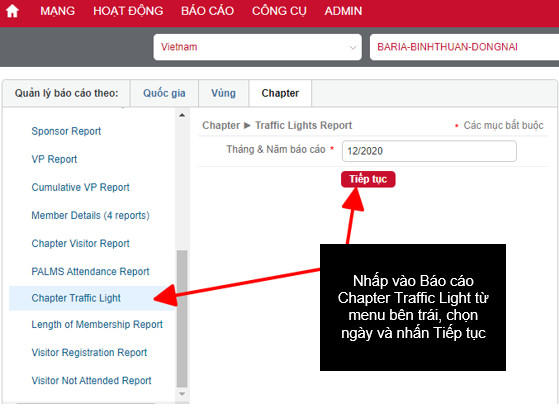The image size is (559, 416).
Task: Click the sidebar scroll down arrow
Action: [182, 394]
